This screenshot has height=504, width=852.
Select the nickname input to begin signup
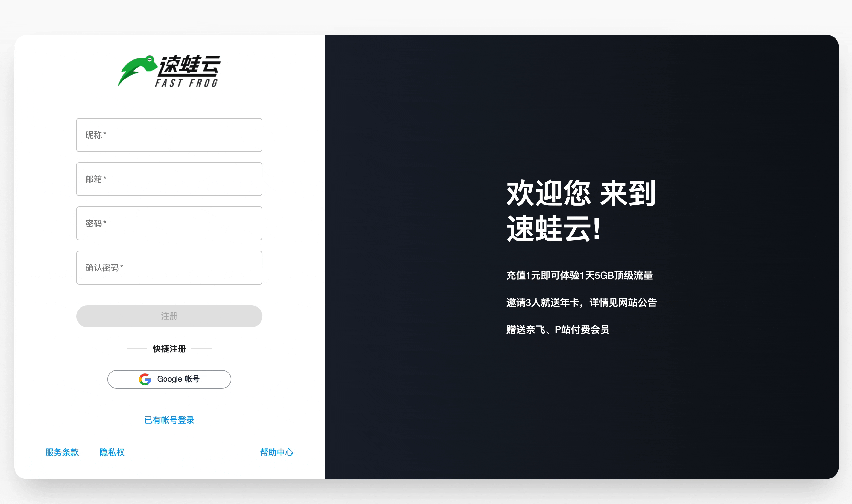169,135
